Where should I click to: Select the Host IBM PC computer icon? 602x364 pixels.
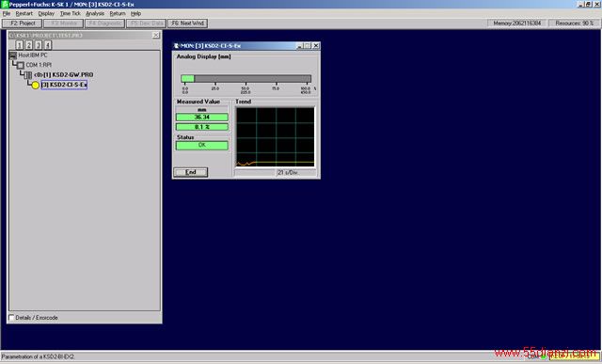pyautogui.click(x=12, y=55)
